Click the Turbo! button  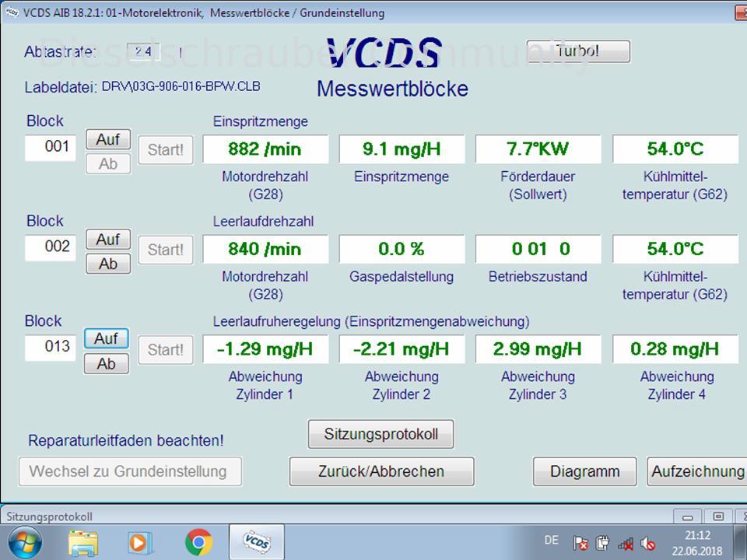(578, 51)
